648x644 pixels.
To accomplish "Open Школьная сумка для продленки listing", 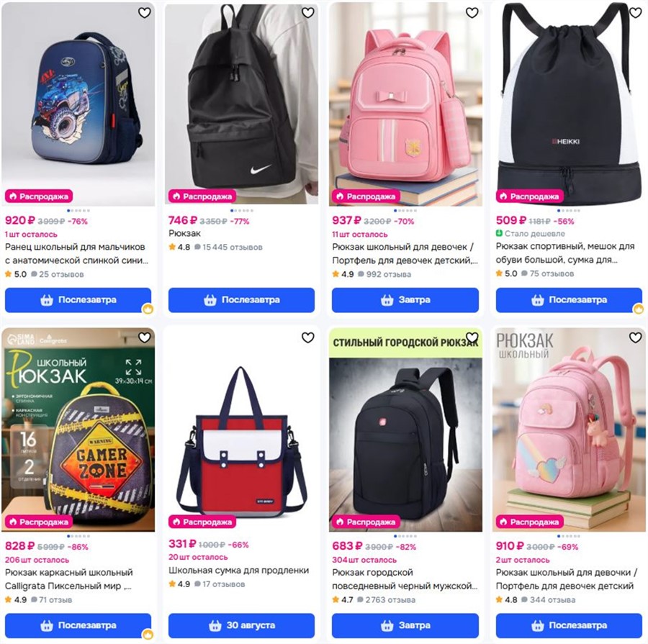I will click(238, 571).
